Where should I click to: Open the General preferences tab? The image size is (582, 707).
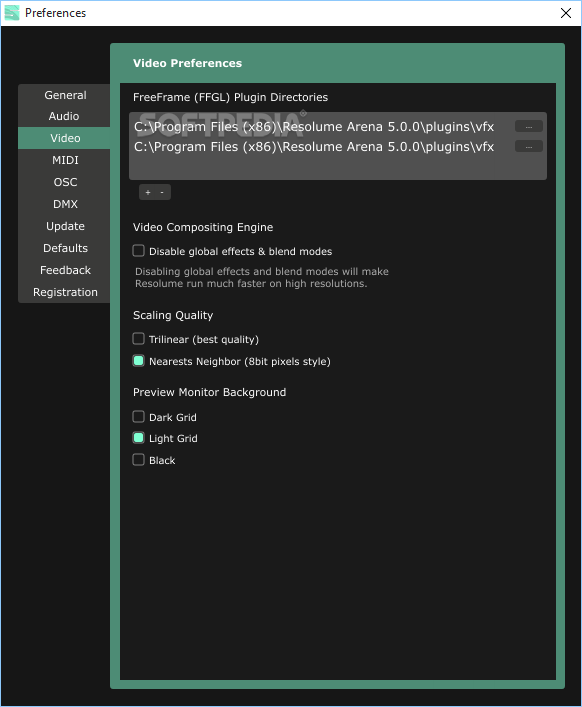[65, 95]
